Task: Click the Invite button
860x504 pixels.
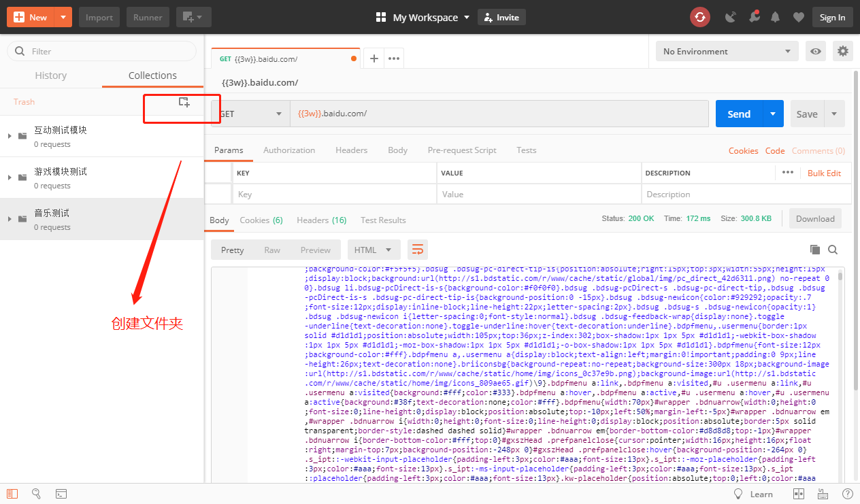Action: [x=501, y=17]
